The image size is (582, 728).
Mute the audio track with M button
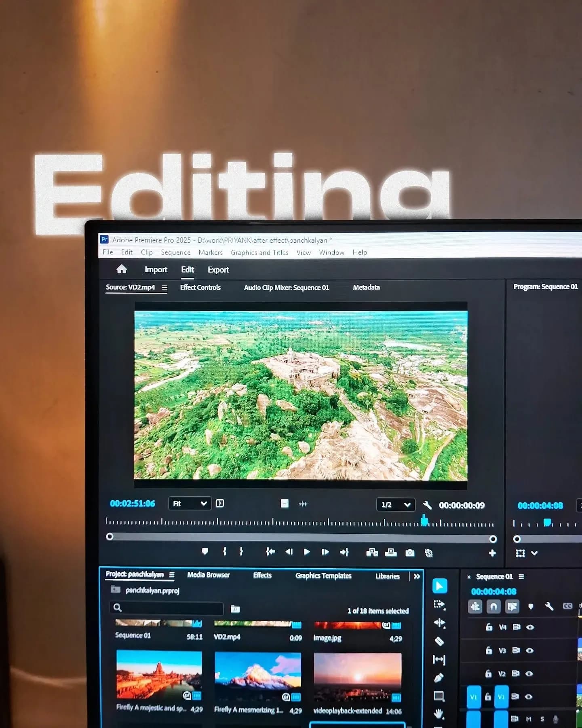point(529,719)
